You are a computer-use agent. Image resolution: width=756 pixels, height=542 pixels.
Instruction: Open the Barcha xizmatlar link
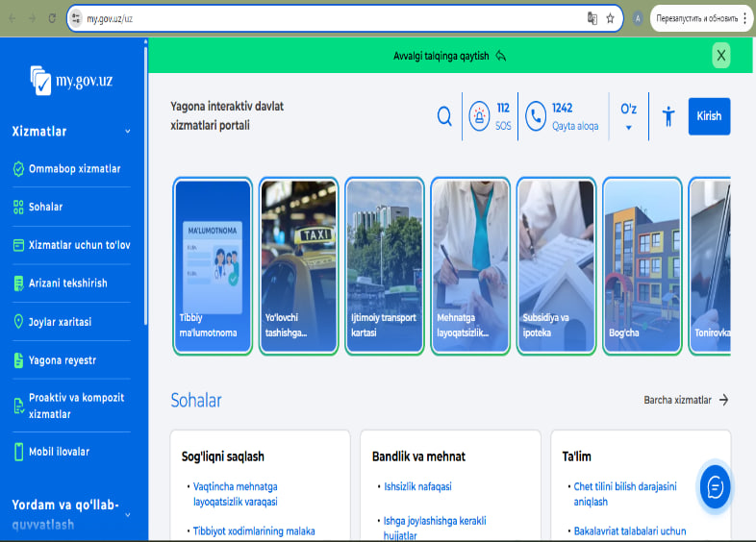coord(686,400)
